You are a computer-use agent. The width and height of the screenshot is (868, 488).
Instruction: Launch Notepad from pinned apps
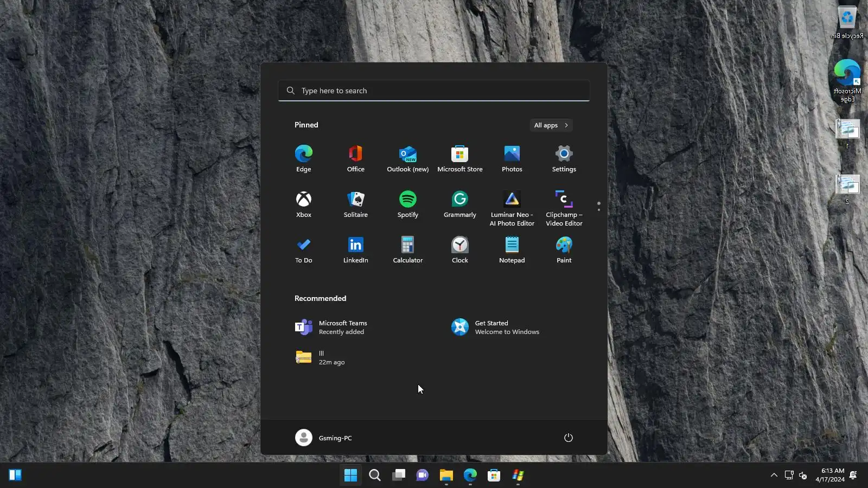pos(512,250)
